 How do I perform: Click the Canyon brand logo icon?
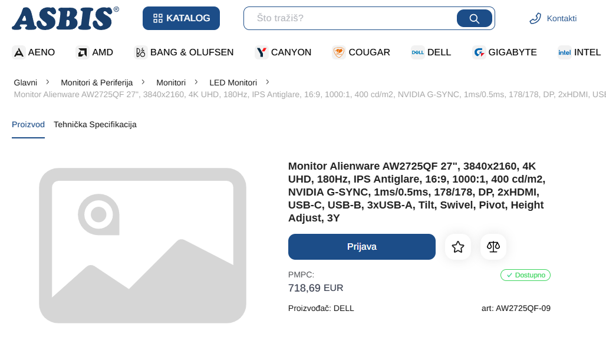(262, 52)
